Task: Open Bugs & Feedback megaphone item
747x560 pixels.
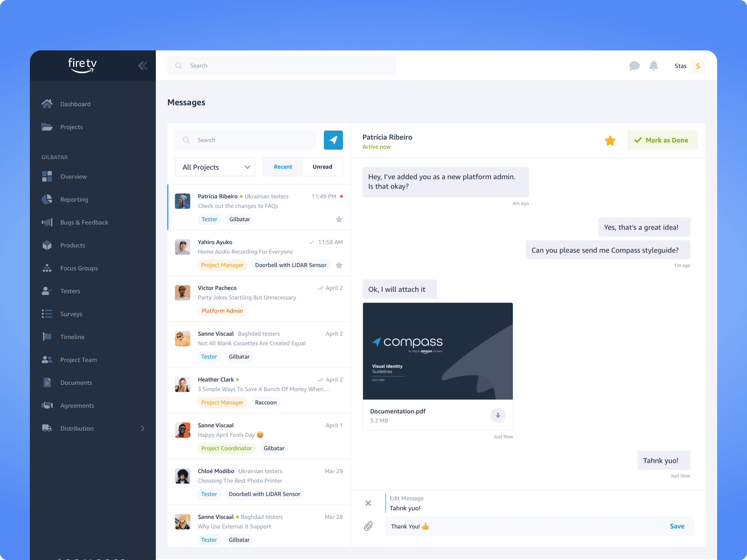Action: coord(84,222)
